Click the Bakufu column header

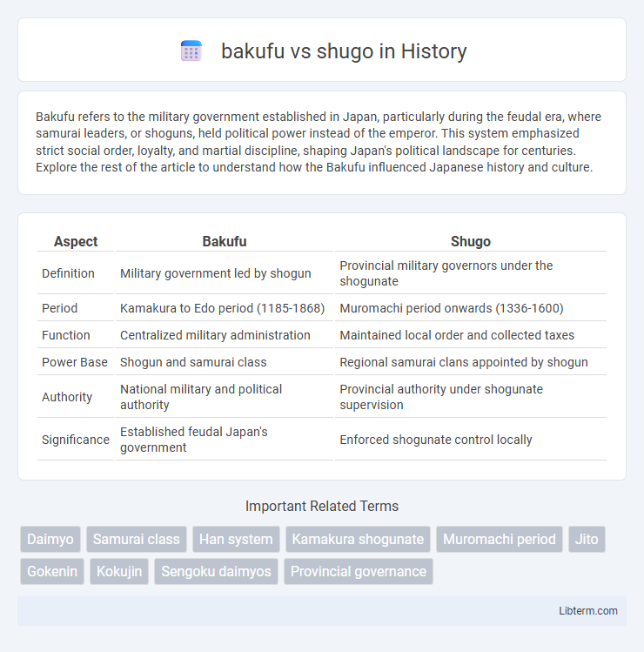coord(225,241)
